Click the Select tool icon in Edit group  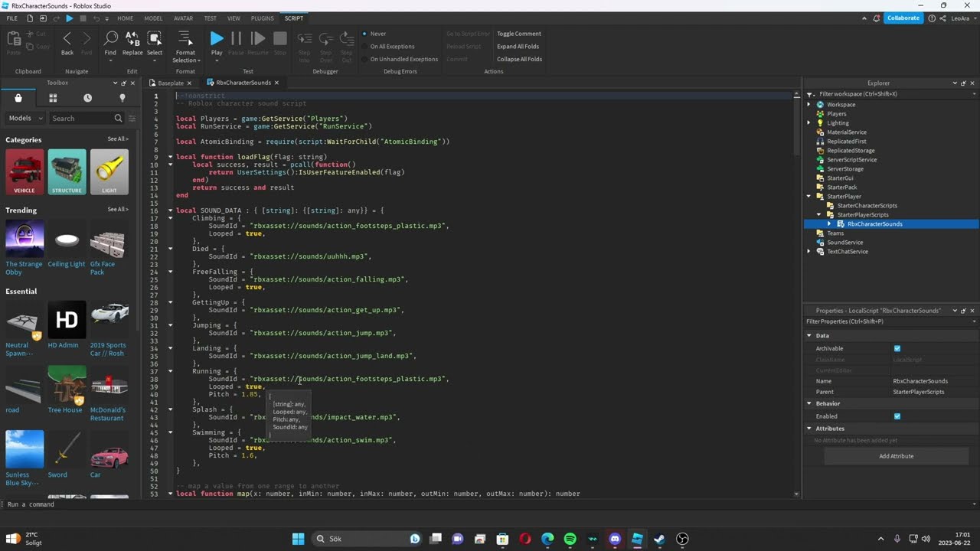pos(155,38)
